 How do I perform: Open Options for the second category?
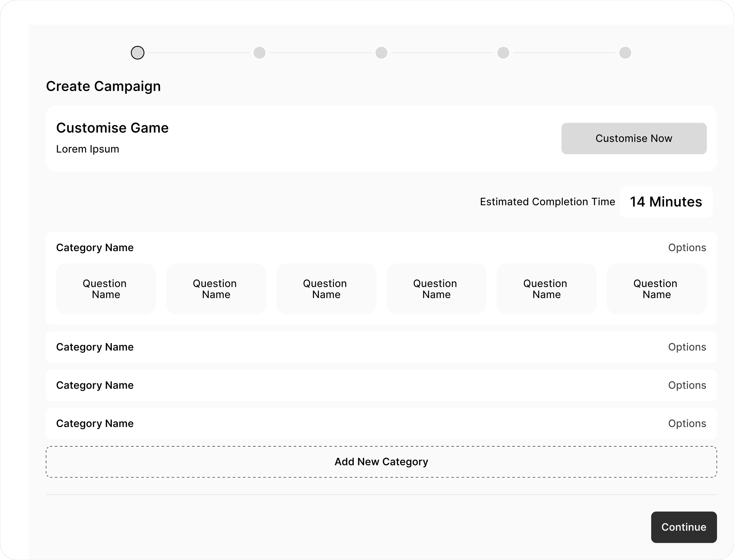point(687,347)
